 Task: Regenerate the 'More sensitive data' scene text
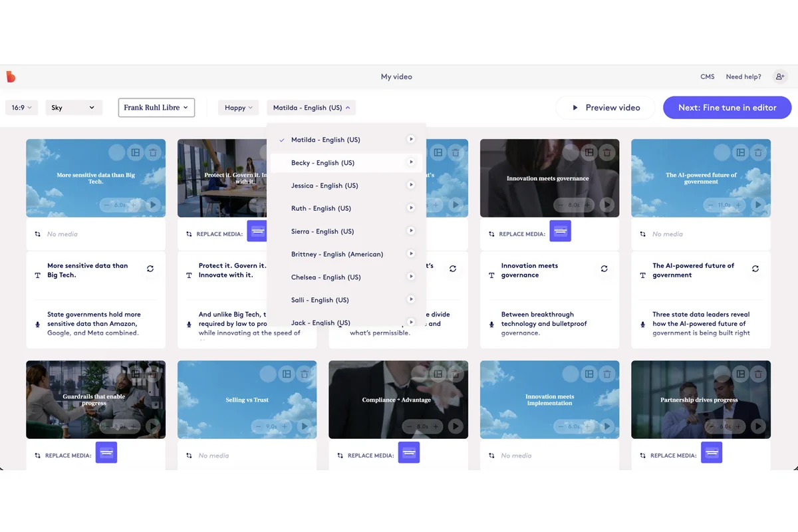[150, 269]
